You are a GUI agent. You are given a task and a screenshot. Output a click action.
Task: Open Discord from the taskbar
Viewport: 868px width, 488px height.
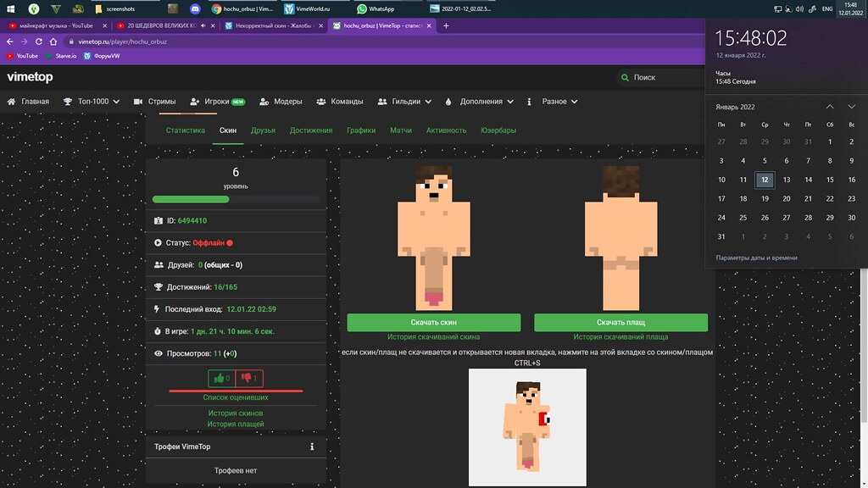194,8
